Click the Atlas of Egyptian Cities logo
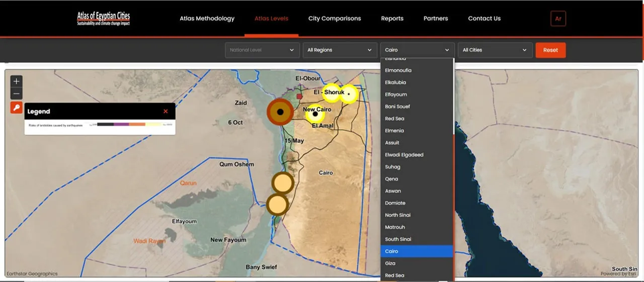This screenshot has height=282, width=644. coord(103,19)
